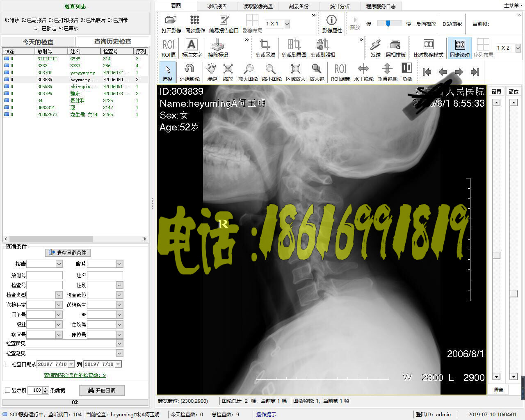Expand the 检查类型 dropdown
Viewport: 525px width, 420px height.
coord(59,295)
